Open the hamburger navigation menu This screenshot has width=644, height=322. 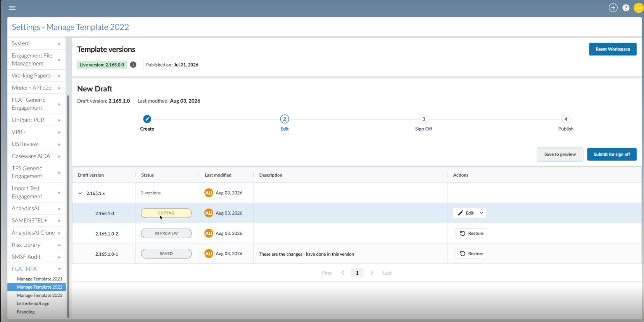12,8
